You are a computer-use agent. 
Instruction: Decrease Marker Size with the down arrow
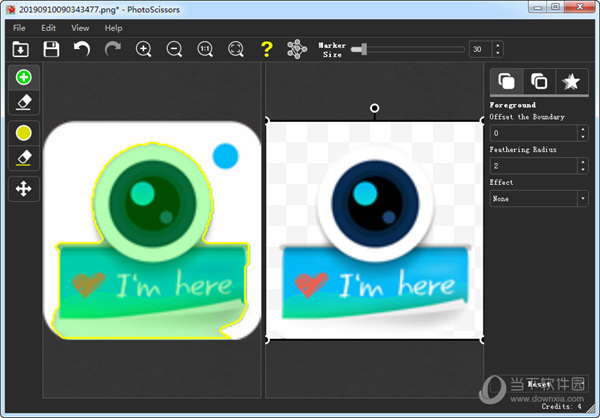click(x=498, y=53)
